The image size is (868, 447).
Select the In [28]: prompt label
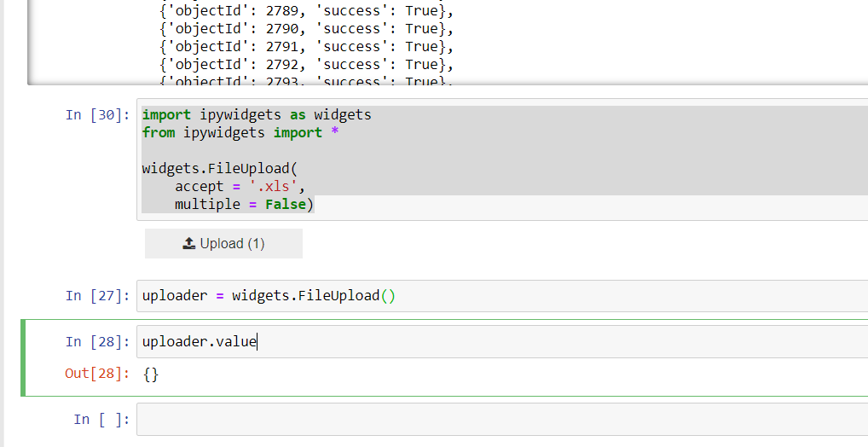(98, 342)
